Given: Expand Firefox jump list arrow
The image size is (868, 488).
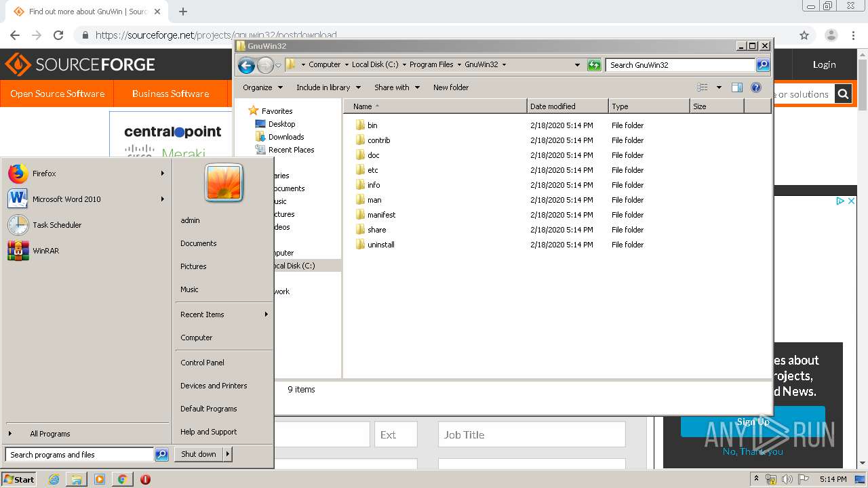Looking at the screenshot, I should pyautogui.click(x=163, y=174).
